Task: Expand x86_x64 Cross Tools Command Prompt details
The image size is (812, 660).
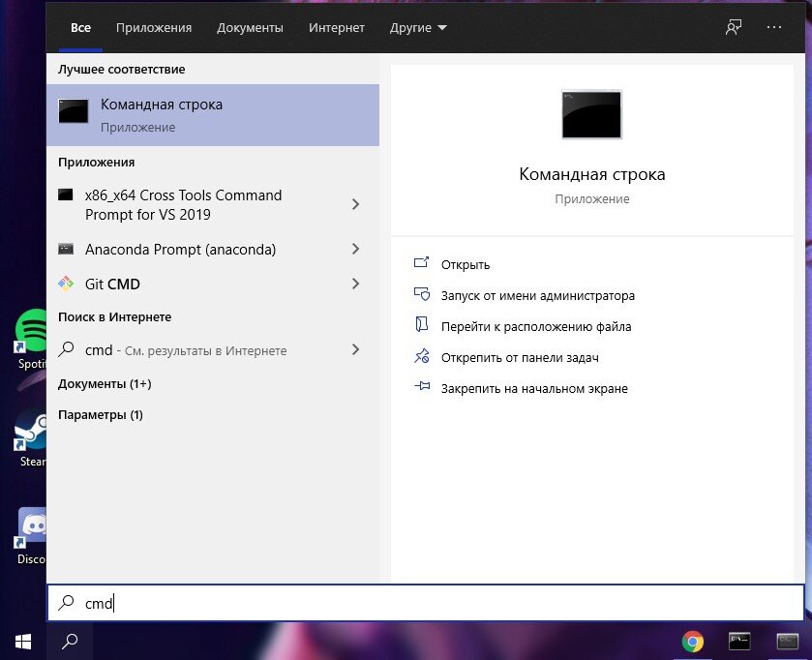Action: [x=356, y=204]
